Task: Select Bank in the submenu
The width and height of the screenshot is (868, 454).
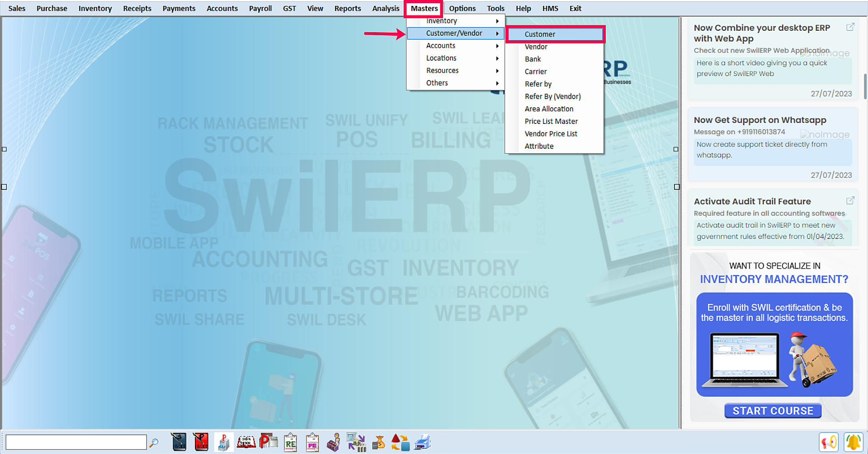Action: [555, 59]
